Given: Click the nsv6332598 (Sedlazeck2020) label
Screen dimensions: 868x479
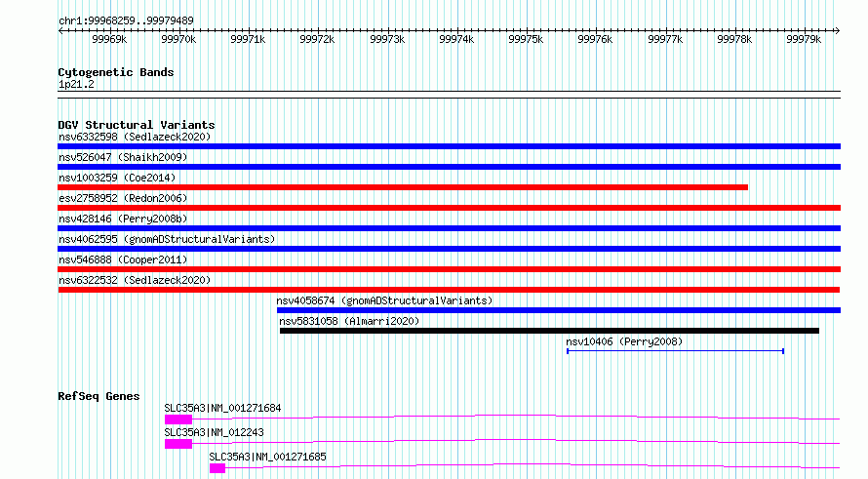Looking at the screenshot, I should 135,137.
